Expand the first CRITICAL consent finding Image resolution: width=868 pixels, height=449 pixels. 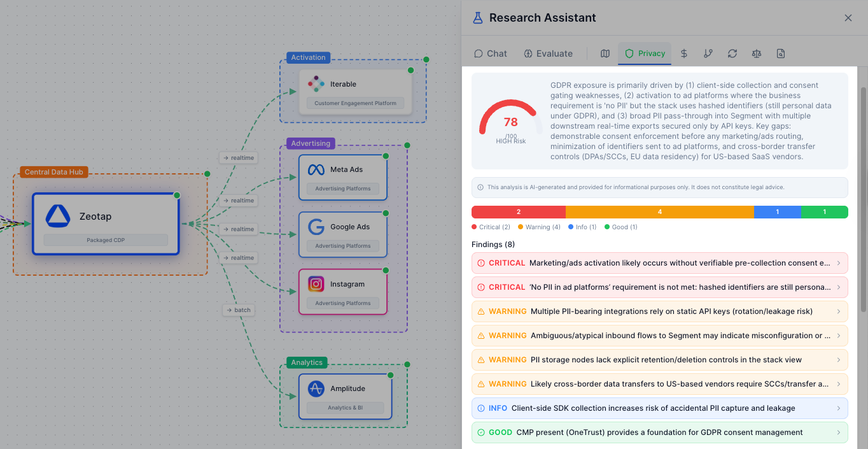point(659,262)
